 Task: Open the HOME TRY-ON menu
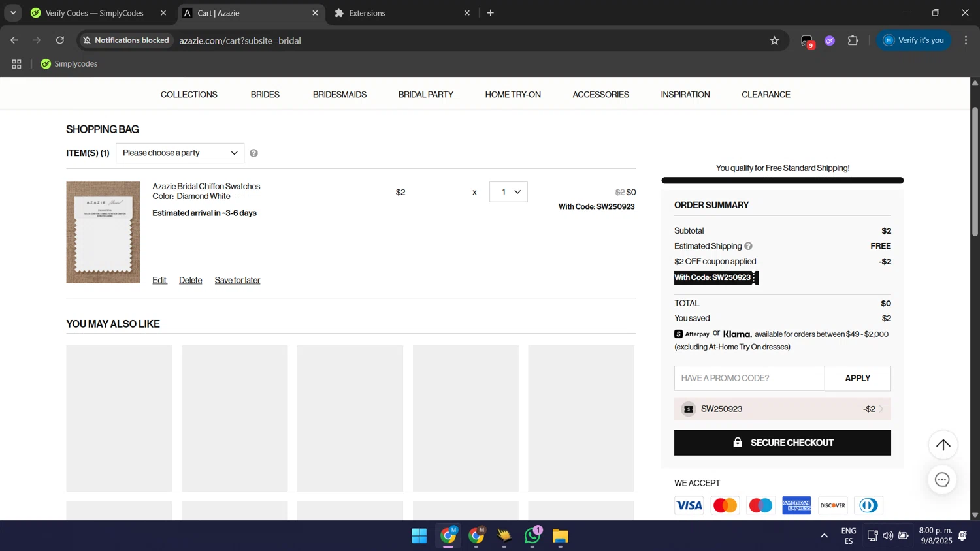(x=513, y=95)
